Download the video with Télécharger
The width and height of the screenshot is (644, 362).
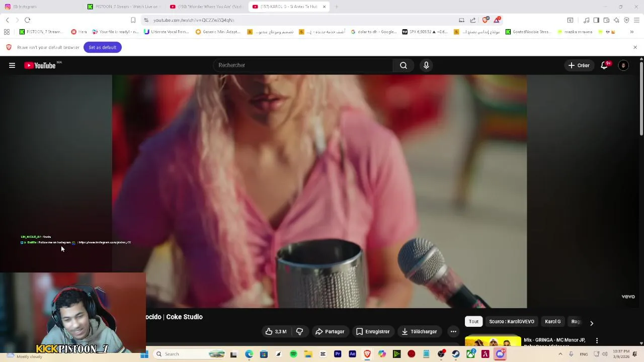pos(419,331)
